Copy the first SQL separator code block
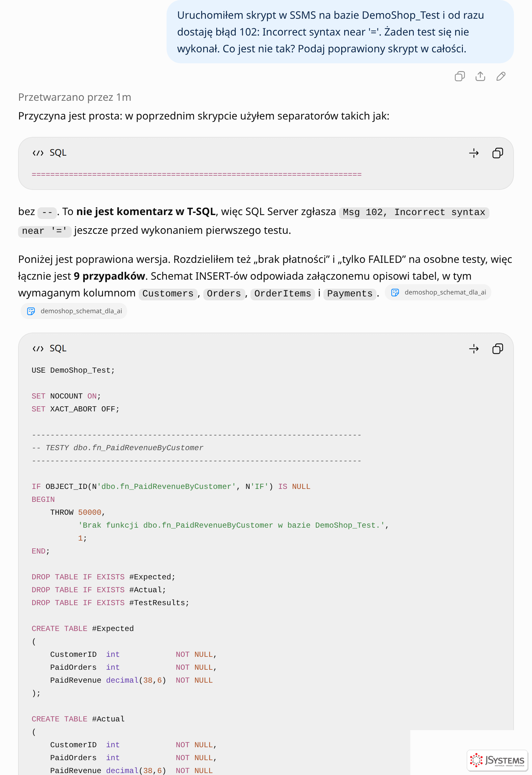Screen dimensions: 532x775 497,153
